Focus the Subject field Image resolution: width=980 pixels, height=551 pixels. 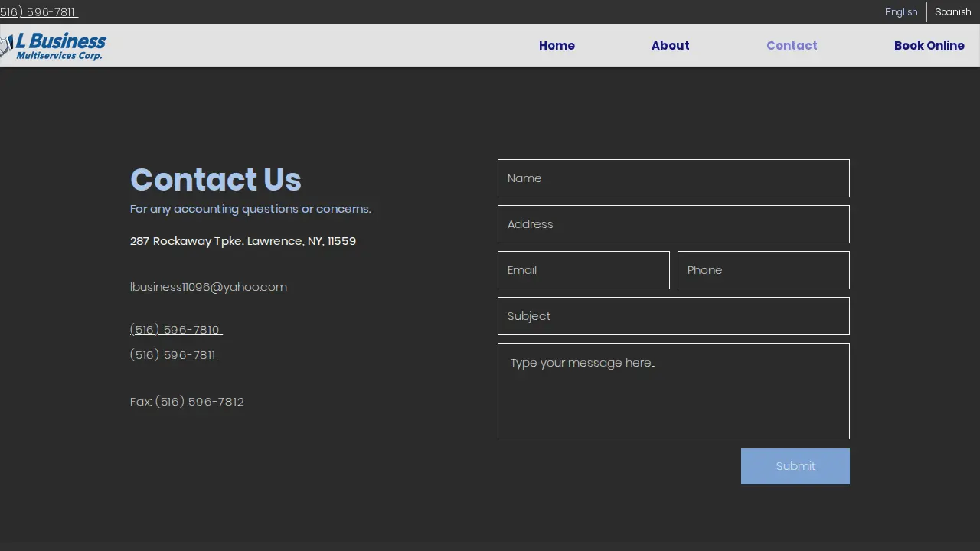(x=674, y=316)
